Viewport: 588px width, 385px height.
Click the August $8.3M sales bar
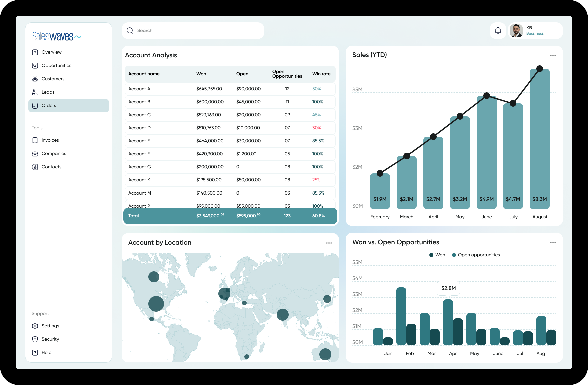tap(540, 139)
